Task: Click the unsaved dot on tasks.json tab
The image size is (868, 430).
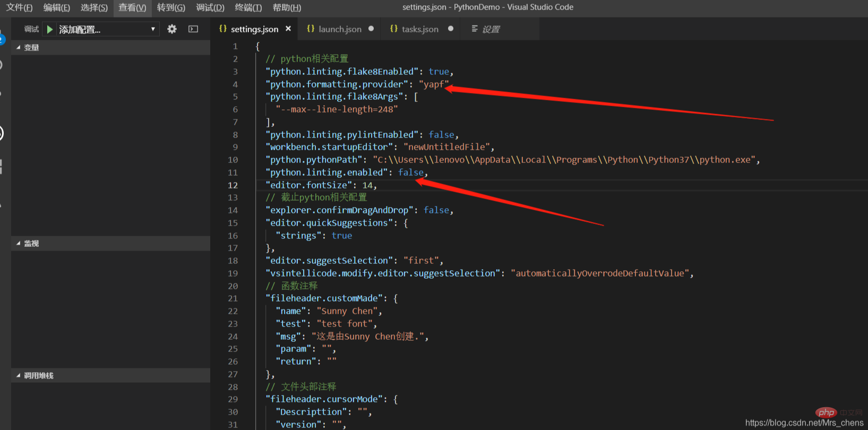Action: 451,29
